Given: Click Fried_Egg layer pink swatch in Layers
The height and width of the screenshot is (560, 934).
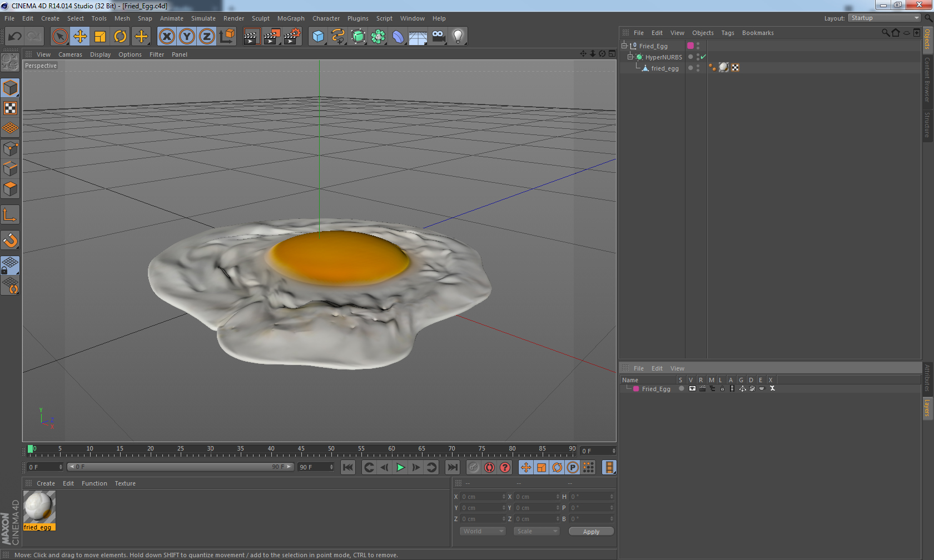Looking at the screenshot, I should coord(636,389).
